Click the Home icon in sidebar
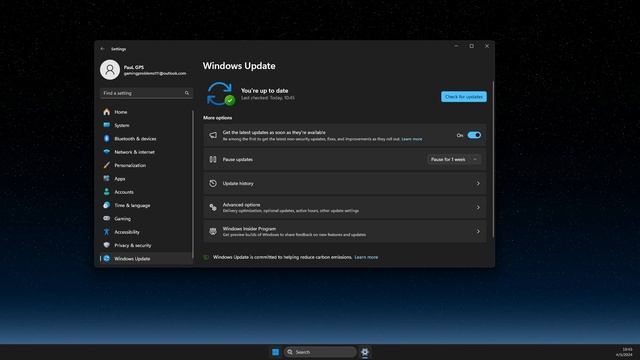This screenshot has height=360, width=640. click(x=107, y=112)
